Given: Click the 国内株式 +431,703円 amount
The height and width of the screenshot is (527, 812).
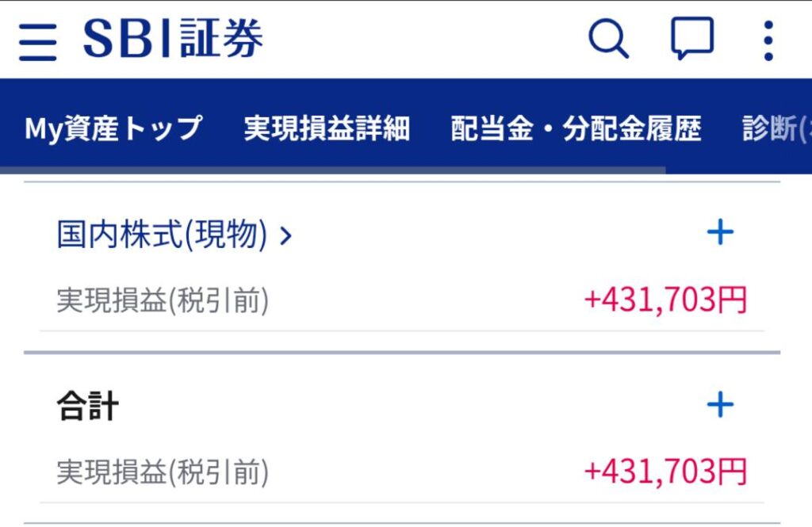Looking at the screenshot, I should point(665,300).
